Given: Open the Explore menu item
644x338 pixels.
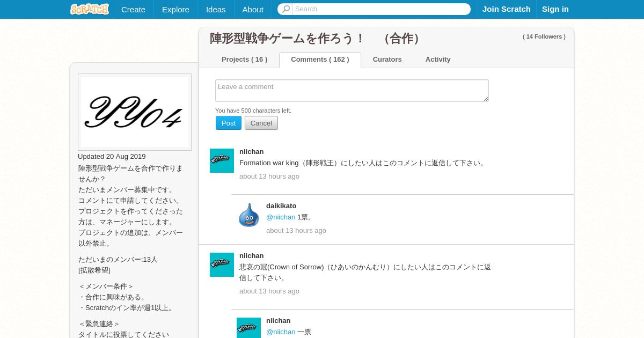Looking at the screenshot, I should (175, 9).
